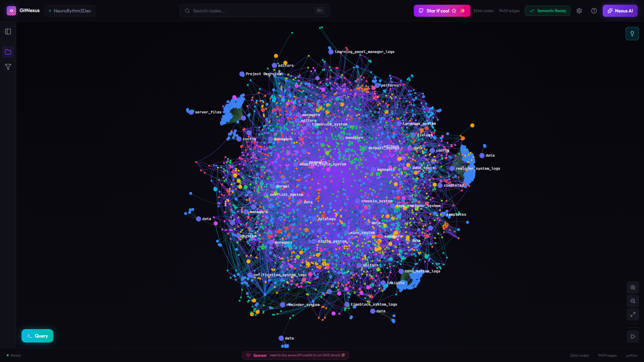Collapse the sidebar with the panel toggle
644x362 pixels.
[8, 31]
